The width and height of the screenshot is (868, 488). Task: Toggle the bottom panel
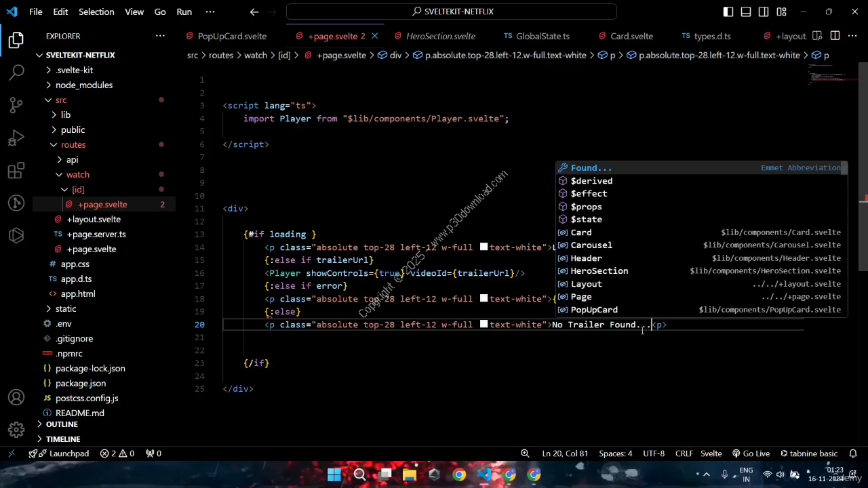(x=746, y=12)
